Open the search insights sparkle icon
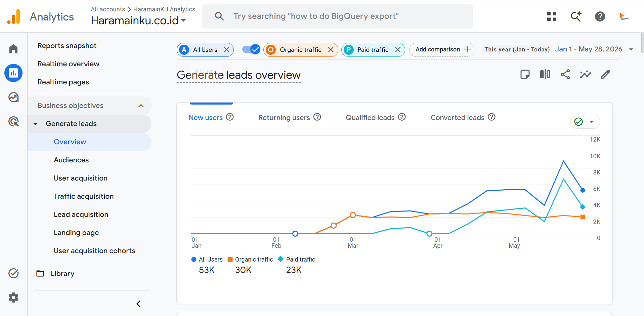Screen dimensions: 644x316 (576, 16)
